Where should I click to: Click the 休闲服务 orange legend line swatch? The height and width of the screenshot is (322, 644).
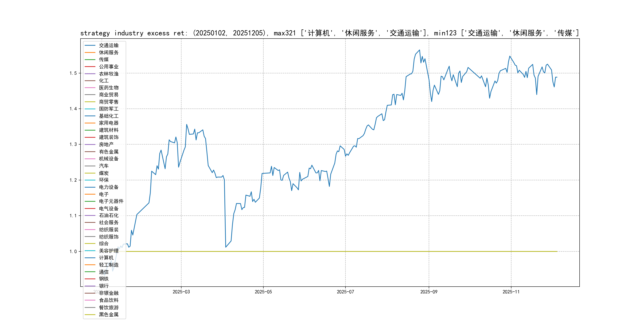coord(90,52)
